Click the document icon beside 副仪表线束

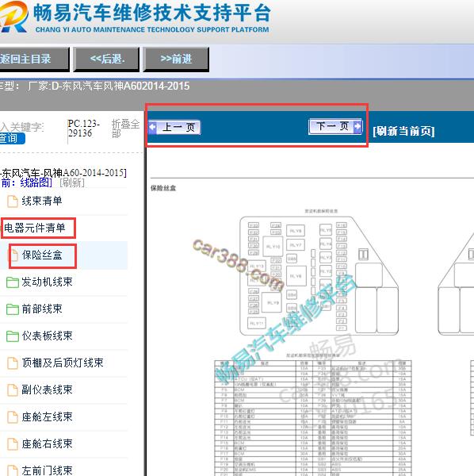click(13, 390)
